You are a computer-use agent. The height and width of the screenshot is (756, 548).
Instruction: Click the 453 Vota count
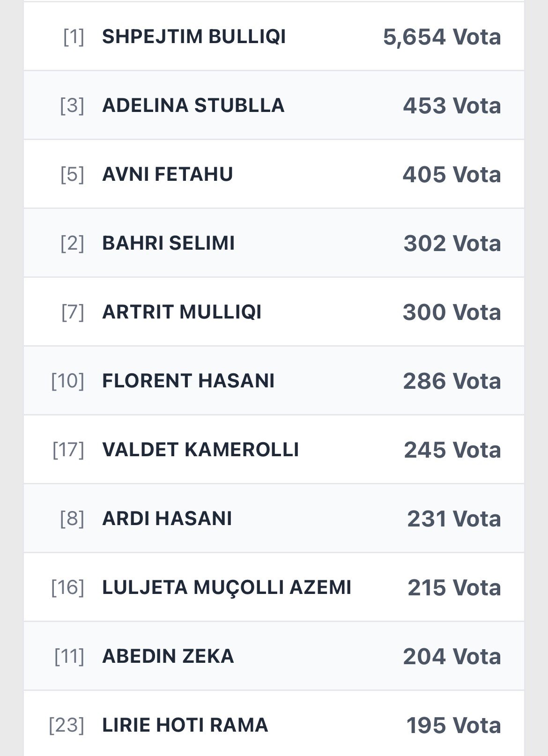[x=452, y=105]
